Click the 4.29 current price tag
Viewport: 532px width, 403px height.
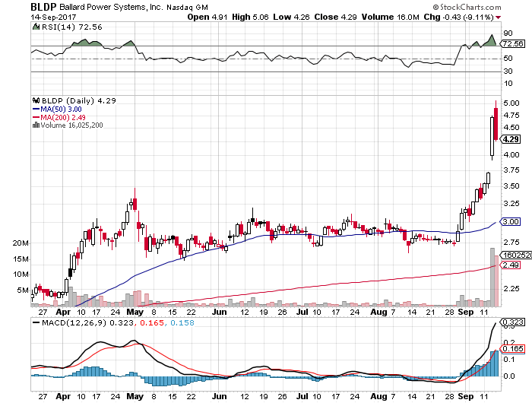click(x=511, y=139)
